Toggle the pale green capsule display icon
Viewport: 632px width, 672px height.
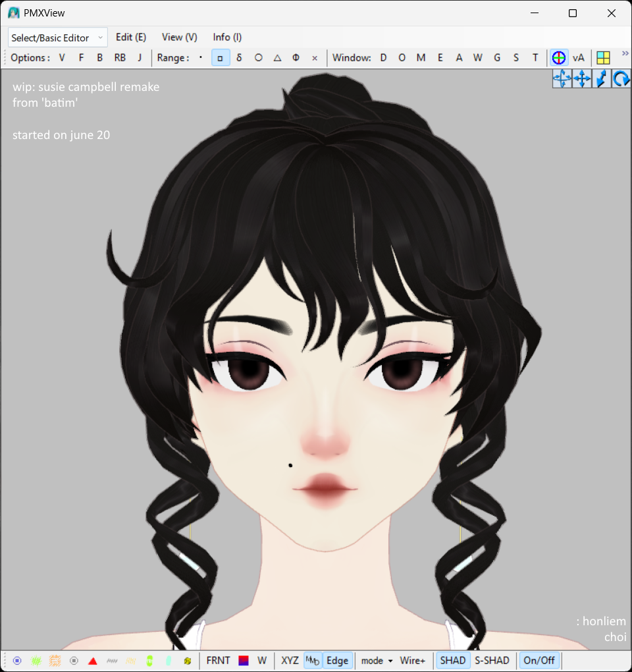pos(169,661)
